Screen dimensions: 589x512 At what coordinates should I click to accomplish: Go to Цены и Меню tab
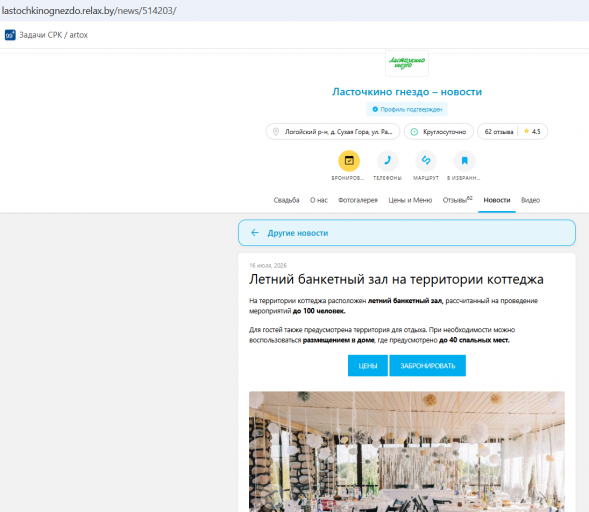click(x=410, y=200)
